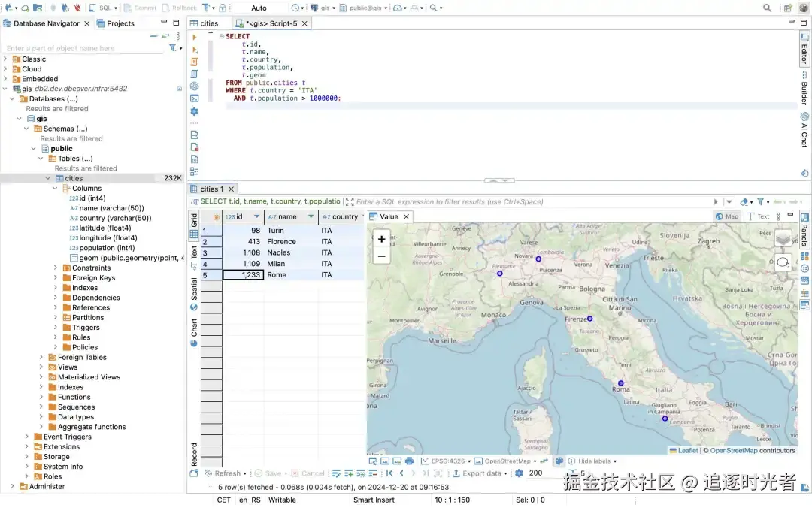Viewport: 812px width, 508px height.
Task: Open the map layers control
Action: pyautogui.click(x=783, y=238)
